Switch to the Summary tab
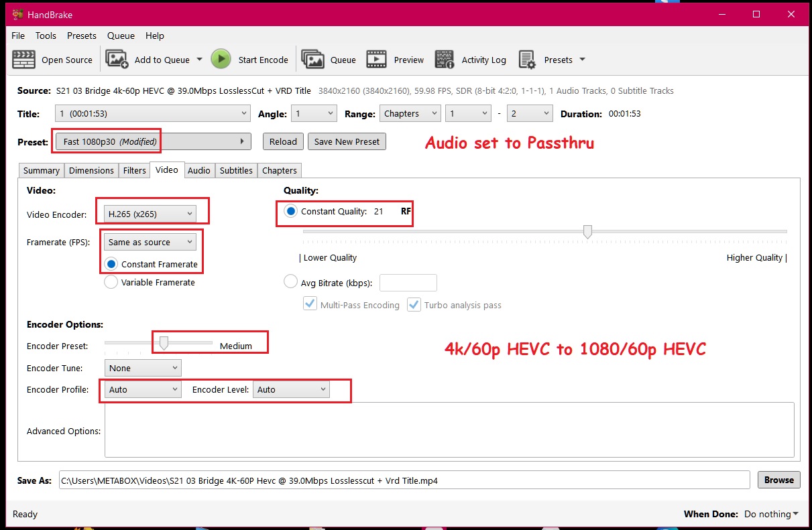The height and width of the screenshot is (530, 812). click(42, 170)
